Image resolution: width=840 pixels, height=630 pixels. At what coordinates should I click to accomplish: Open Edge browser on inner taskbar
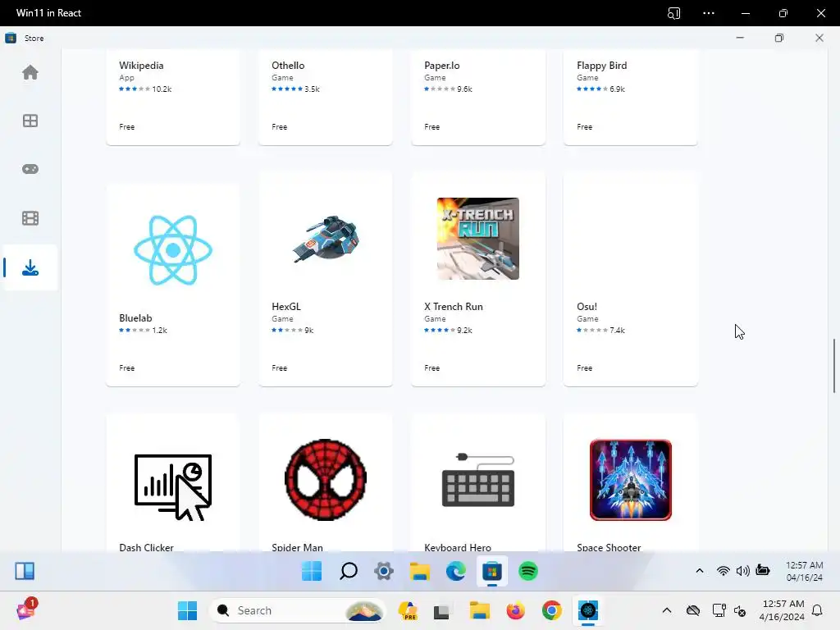pos(456,571)
